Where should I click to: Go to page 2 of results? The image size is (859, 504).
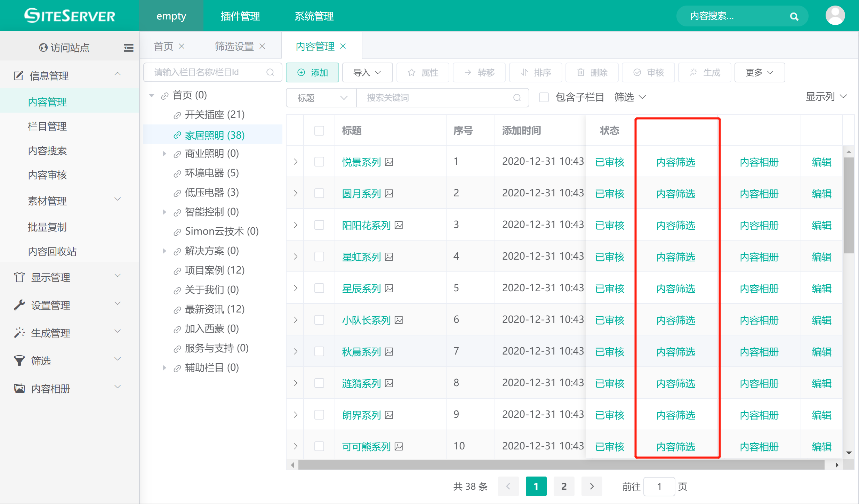coord(564,486)
